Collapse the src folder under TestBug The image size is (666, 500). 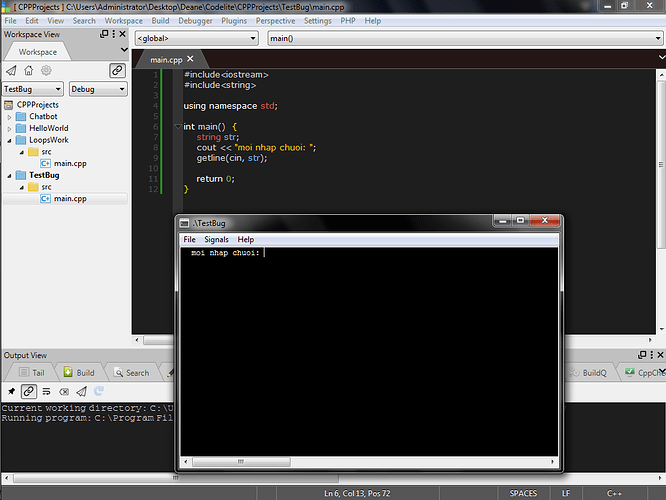click(21, 187)
